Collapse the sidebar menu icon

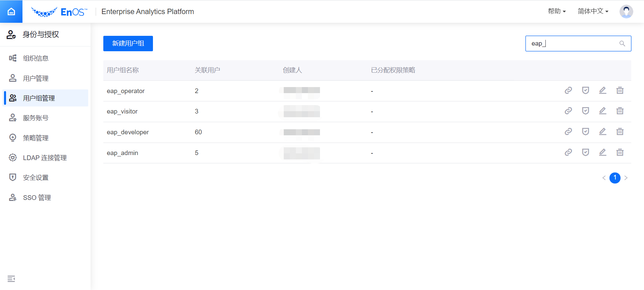(11, 279)
